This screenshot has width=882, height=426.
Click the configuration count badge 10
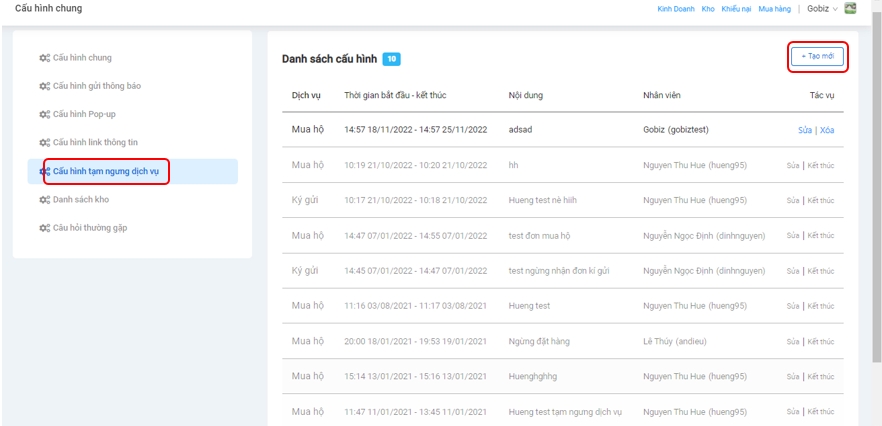tap(392, 60)
